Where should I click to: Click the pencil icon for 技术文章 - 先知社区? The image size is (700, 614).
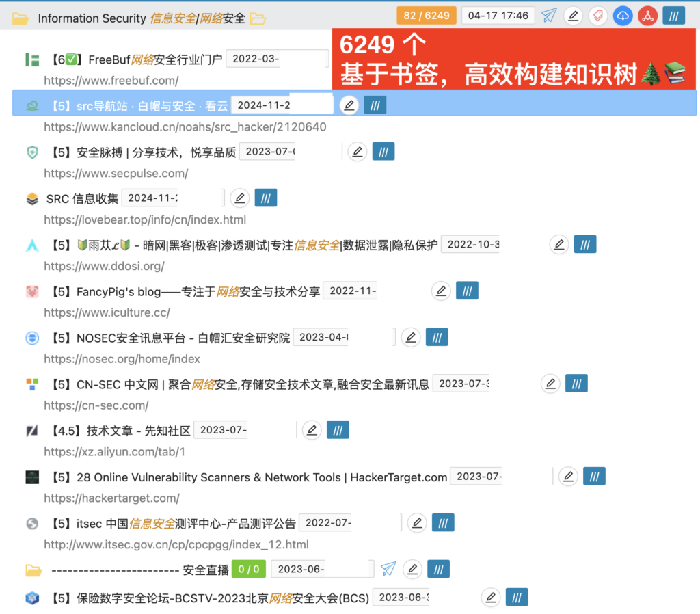[312, 431]
